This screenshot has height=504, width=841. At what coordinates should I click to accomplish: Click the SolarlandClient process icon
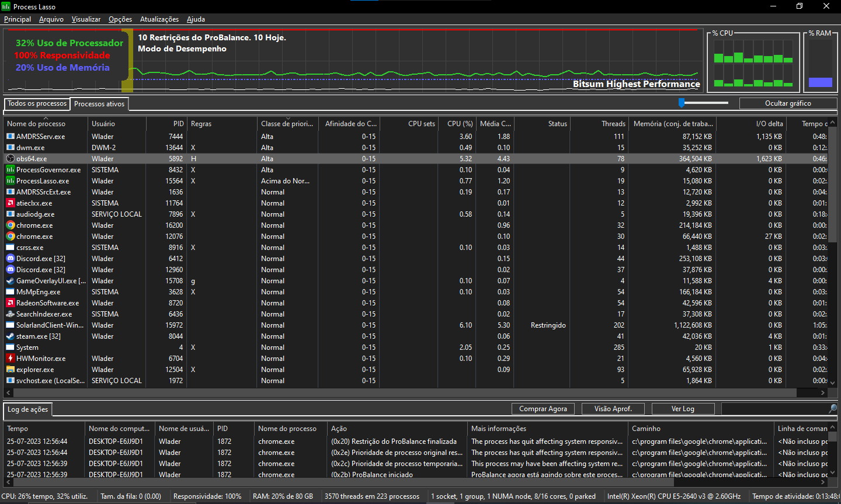click(11, 325)
